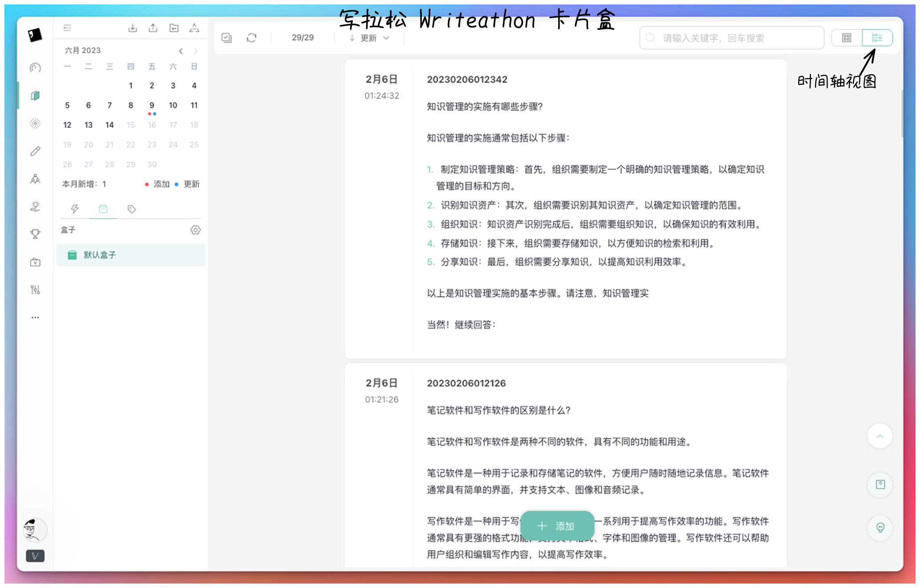The height and width of the screenshot is (588, 920).
Task: Click the 01:21:26 timestamp
Action: [x=382, y=400]
